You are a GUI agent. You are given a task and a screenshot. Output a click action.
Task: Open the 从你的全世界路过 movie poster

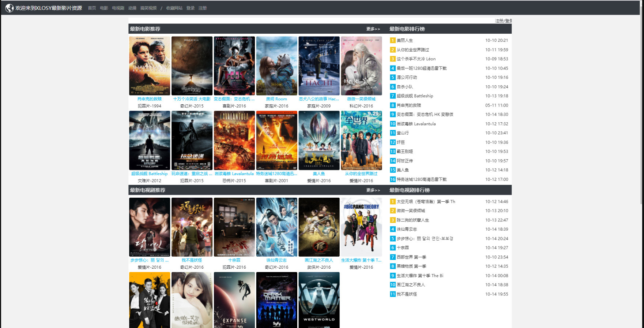[361, 141]
